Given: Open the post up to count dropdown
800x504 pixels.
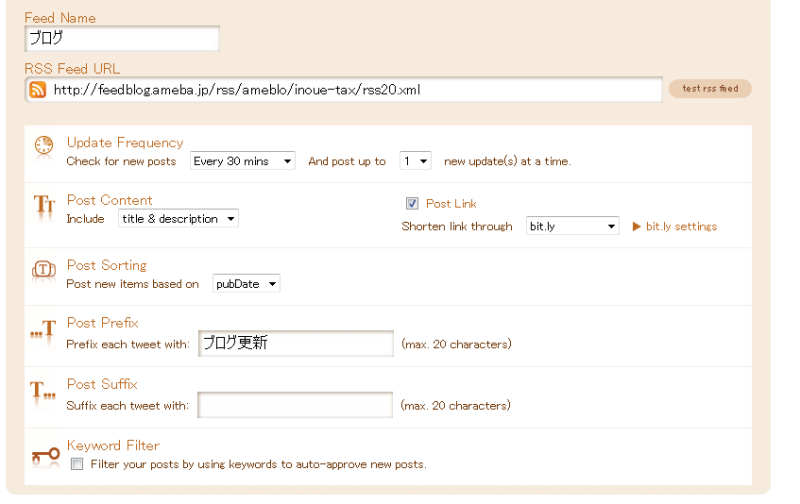Looking at the screenshot, I should [415, 161].
